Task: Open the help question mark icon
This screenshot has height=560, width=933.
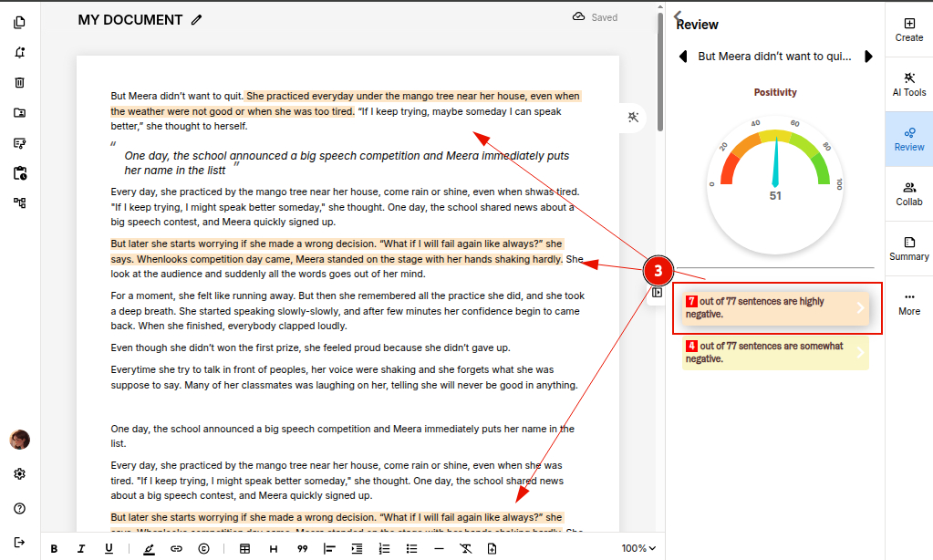Action: (20, 508)
